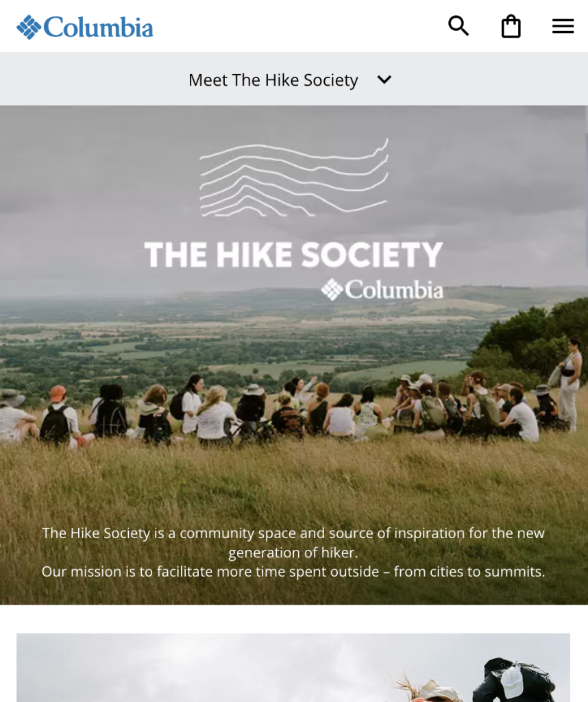The width and height of the screenshot is (588, 702).
Task: Expand the chevron beside Meet The Hike Society
Action: 384,80
